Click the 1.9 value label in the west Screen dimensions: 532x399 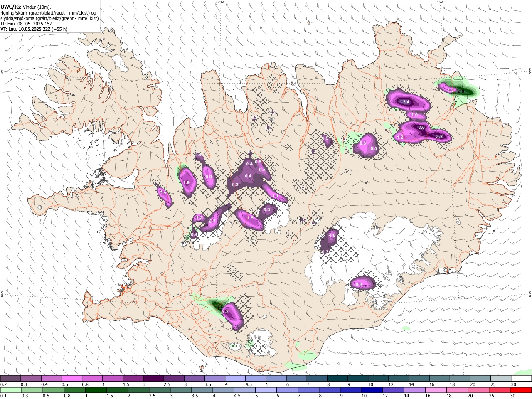point(187,183)
